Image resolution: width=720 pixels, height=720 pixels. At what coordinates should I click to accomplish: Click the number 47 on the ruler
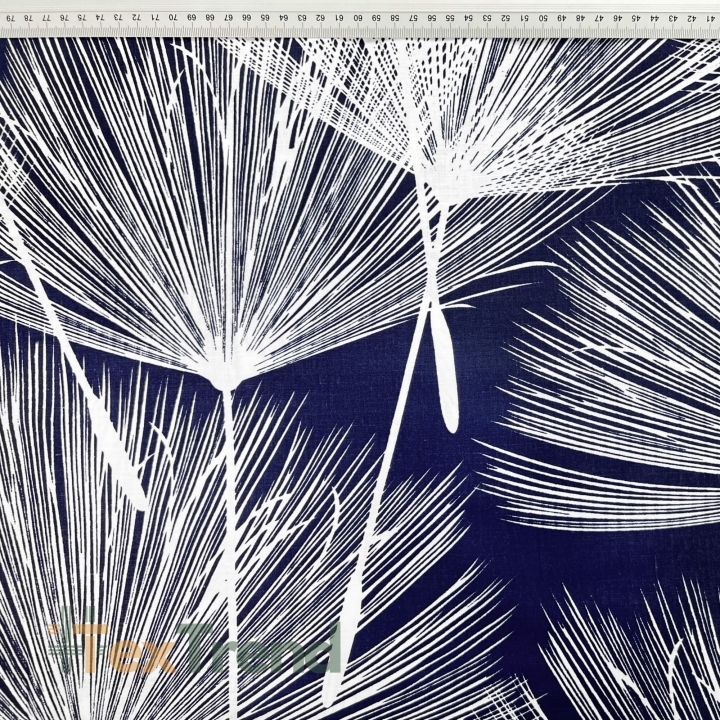(x=599, y=18)
